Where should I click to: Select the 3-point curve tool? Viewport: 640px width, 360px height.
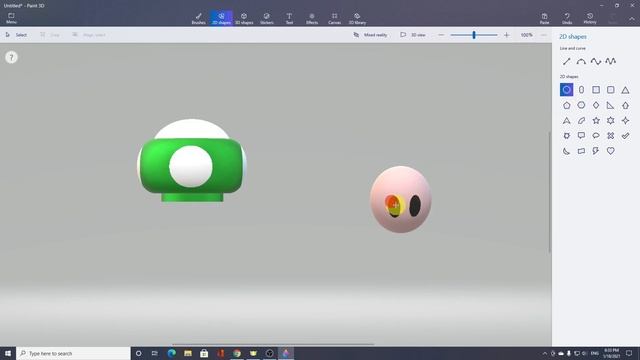pos(581,62)
